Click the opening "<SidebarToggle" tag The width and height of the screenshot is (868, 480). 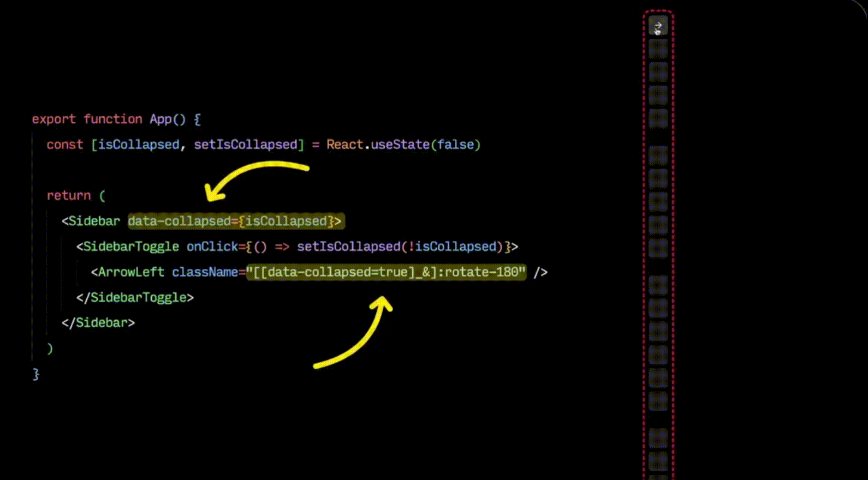128,247
